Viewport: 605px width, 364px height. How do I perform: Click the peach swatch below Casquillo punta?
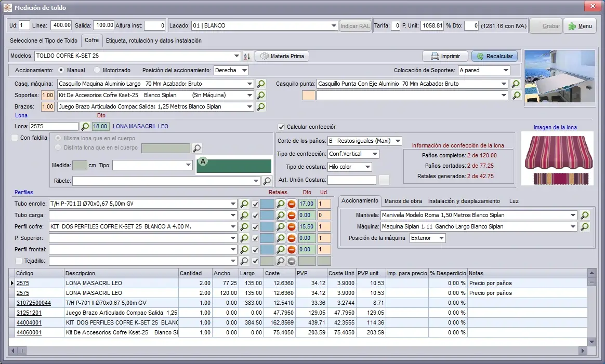point(308,95)
